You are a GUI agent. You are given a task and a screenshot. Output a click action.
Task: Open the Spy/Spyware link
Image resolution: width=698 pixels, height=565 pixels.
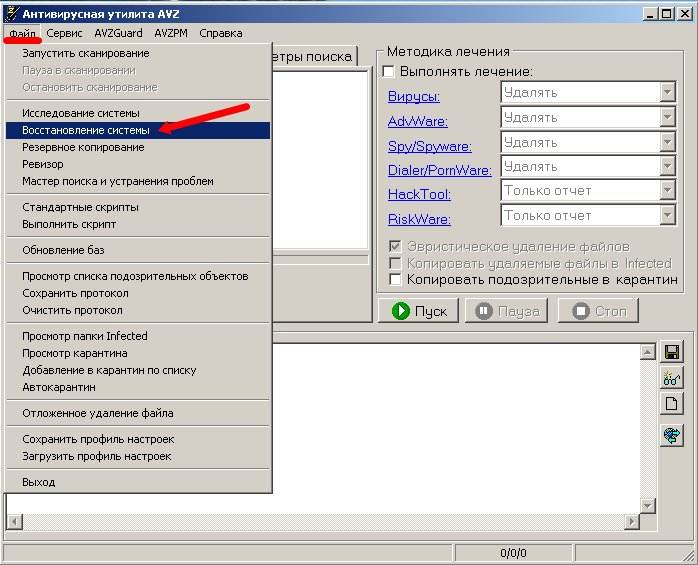coord(430,146)
